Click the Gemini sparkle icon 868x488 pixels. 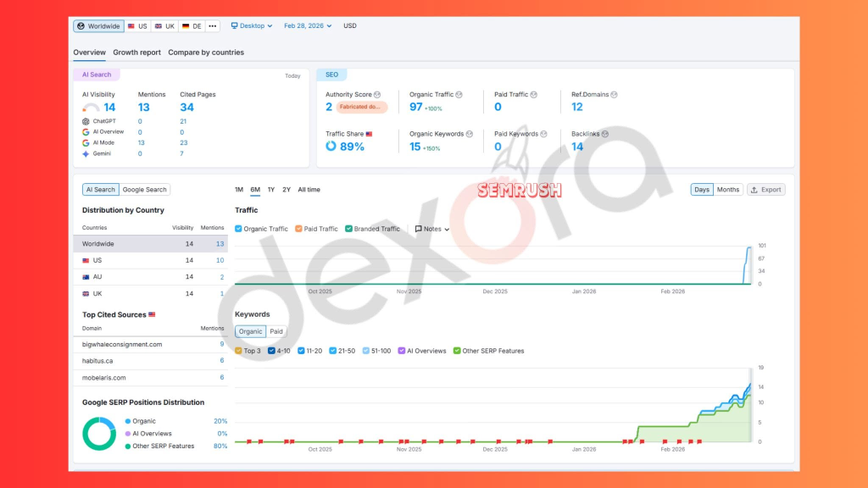(x=86, y=154)
